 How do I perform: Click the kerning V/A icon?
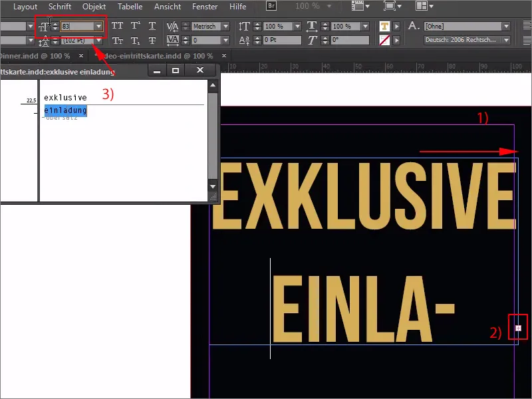click(x=173, y=26)
